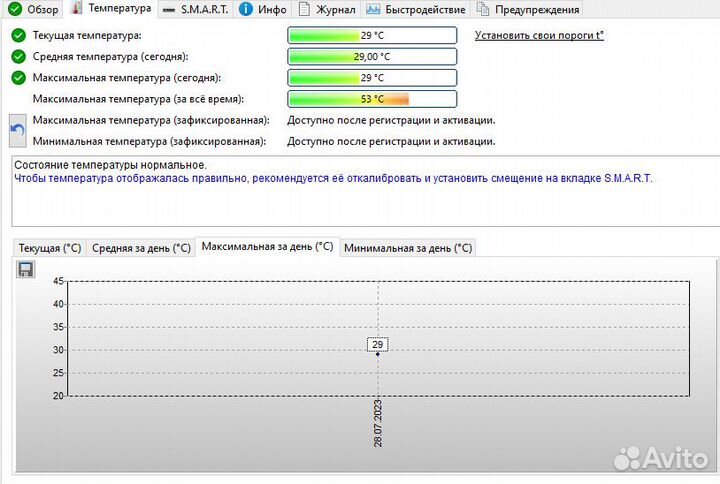The width and height of the screenshot is (720, 484).
Task: Select the Минимальная за день (°C) chart tab
Action: [x=408, y=248]
